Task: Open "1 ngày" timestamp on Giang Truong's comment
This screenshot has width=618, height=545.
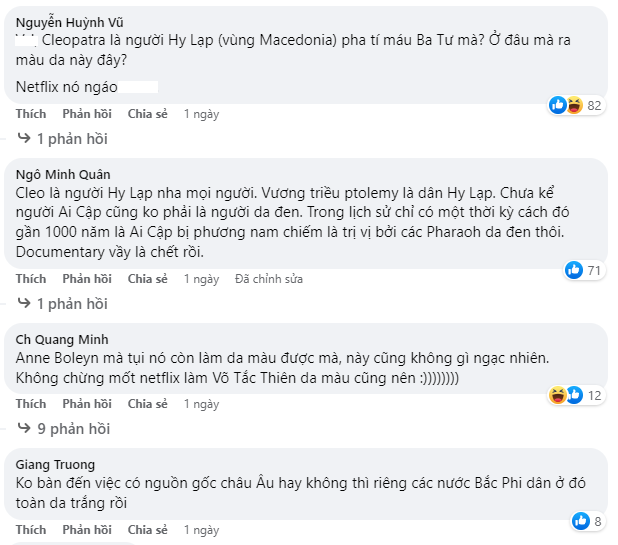Action: pos(201,529)
